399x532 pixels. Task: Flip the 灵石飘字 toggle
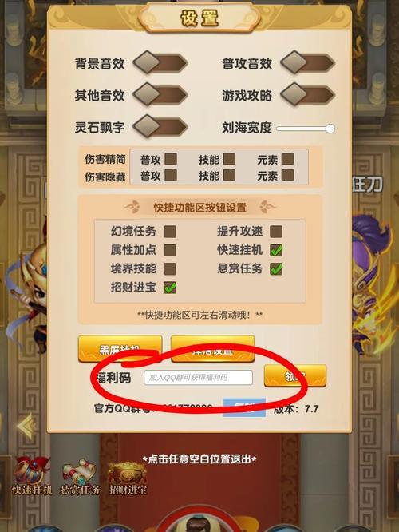click(x=160, y=127)
